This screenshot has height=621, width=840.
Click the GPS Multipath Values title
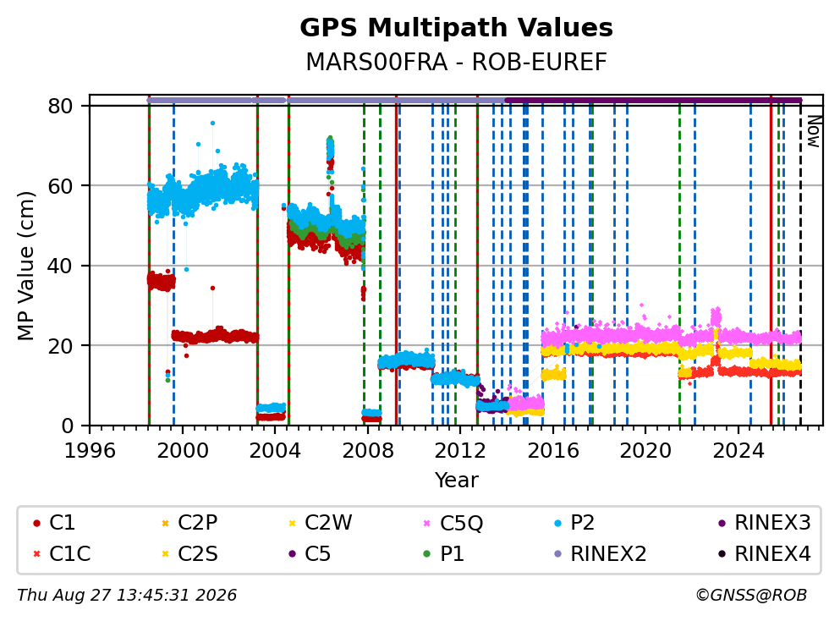click(456, 28)
